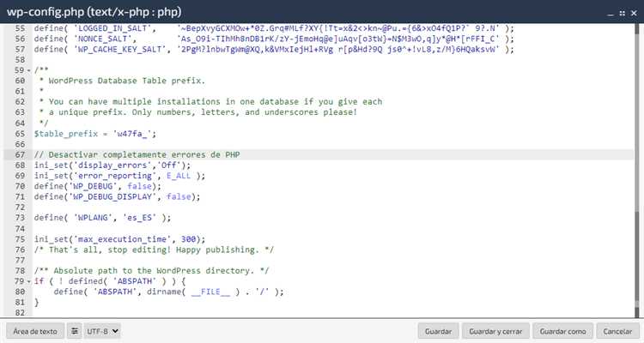
Task: Click WordPress Database Table prefix comment
Action: click(126, 81)
